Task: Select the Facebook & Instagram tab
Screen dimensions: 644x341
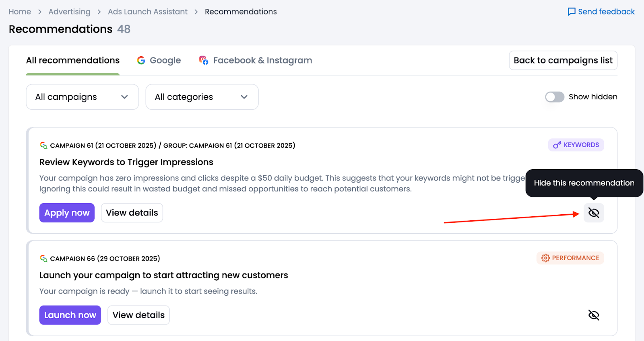Action: click(262, 60)
